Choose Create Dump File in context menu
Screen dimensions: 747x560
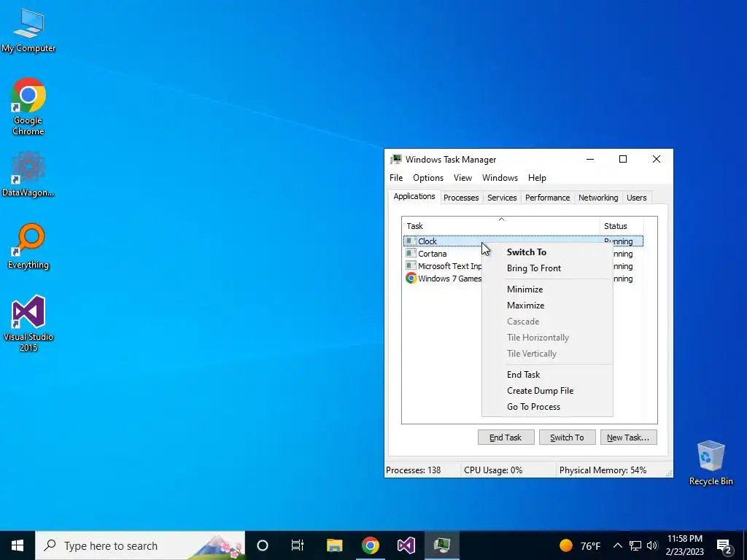pyautogui.click(x=547, y=391)
